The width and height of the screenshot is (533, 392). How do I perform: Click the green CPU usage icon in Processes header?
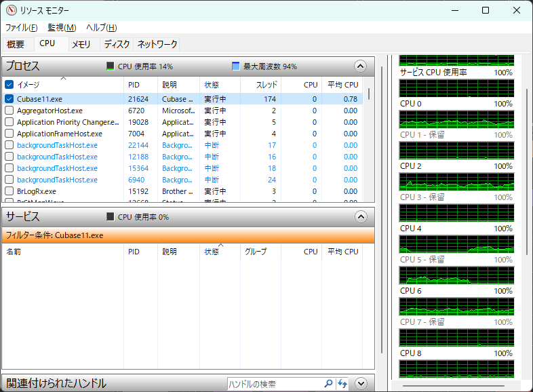pos(110,66)
